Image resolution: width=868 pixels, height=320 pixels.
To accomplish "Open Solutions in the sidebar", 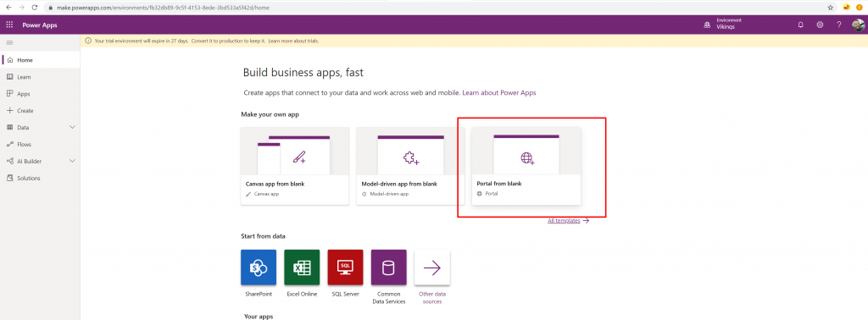I will 40,178.
